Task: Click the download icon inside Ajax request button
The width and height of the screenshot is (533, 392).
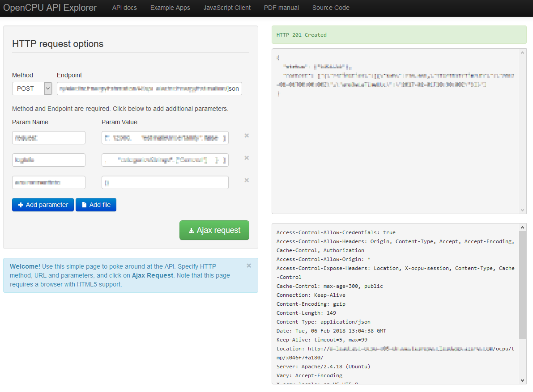Action: pyautogui.click(x=192, y=230)
